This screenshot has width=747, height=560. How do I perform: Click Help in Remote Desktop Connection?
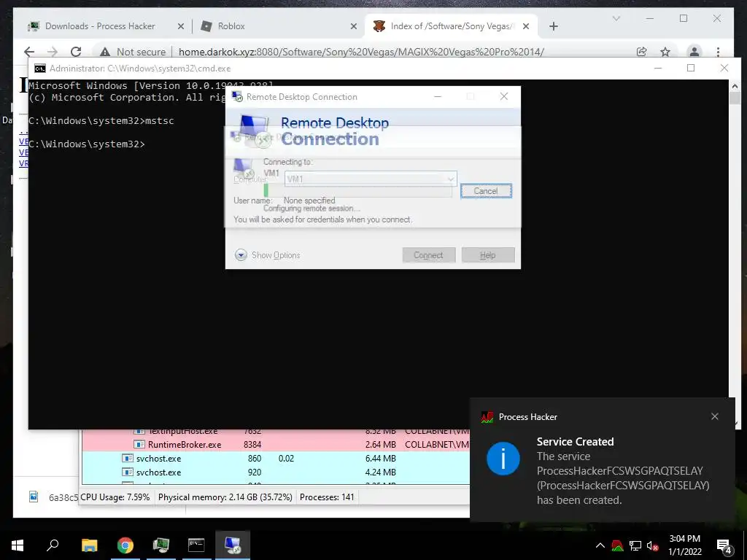(x=488, y=255)
